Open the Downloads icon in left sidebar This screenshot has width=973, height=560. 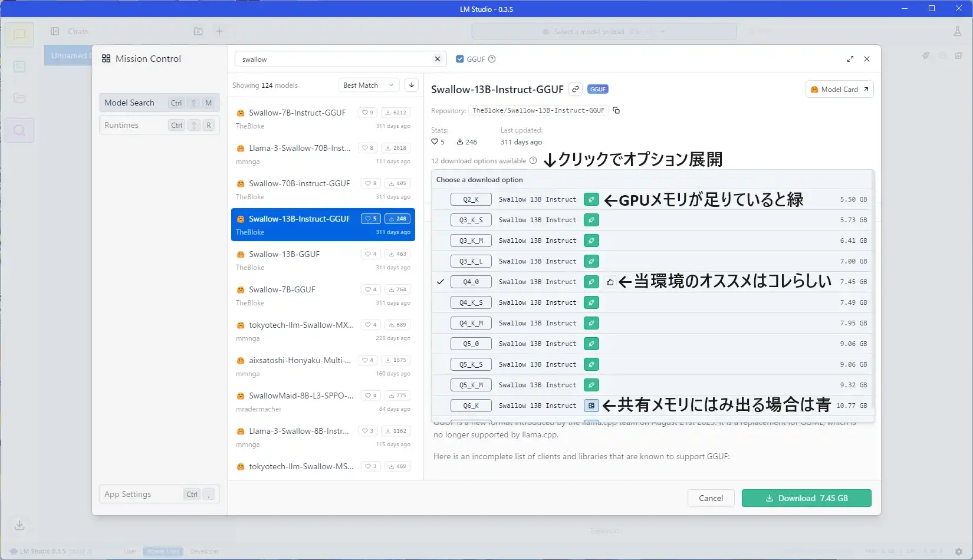(19, 525)
